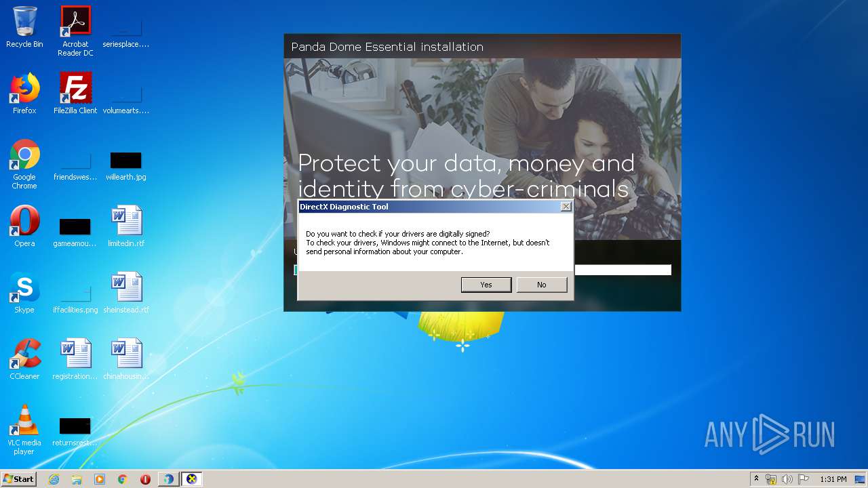Open Windows Media Player in the taskbar
Image resolution: width=868 pixels, height=488 pixels.
100,479
